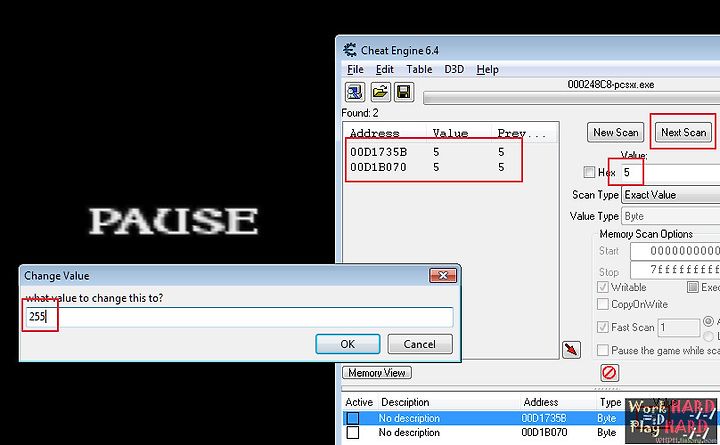720x445 pixels.
Task: Click the scan Value field containing 5
Action: click(670, 173)
